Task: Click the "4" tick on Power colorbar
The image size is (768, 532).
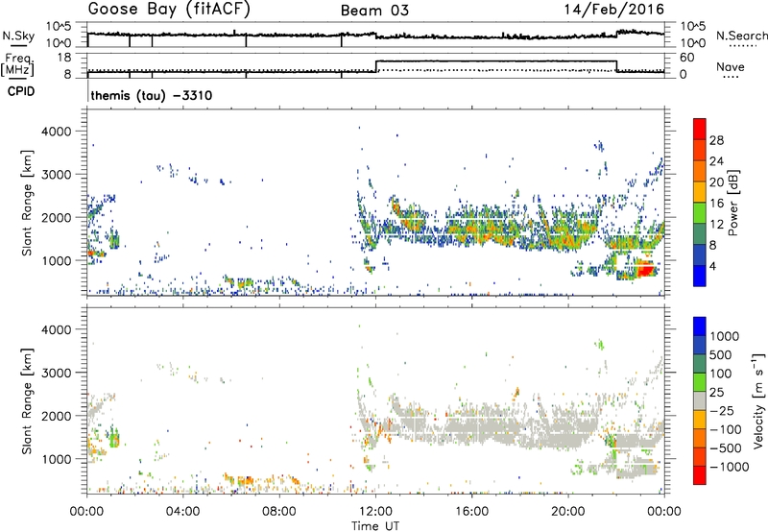Action: tap(712, 267)
